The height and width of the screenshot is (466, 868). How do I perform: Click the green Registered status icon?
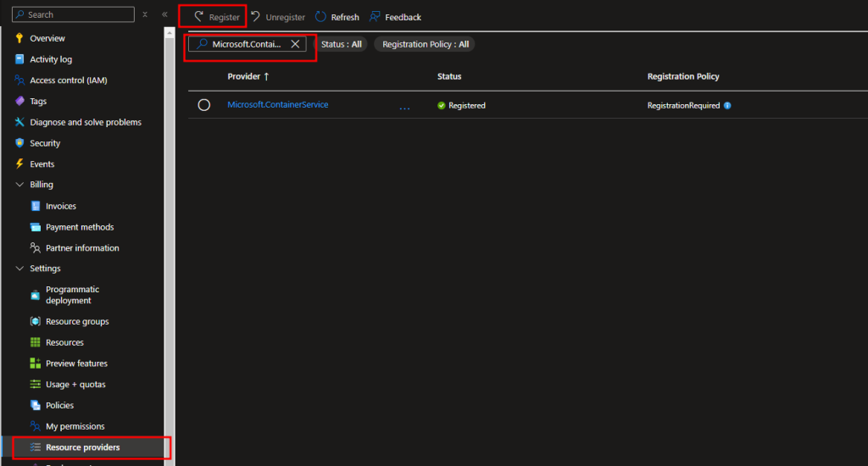point(441,106)
